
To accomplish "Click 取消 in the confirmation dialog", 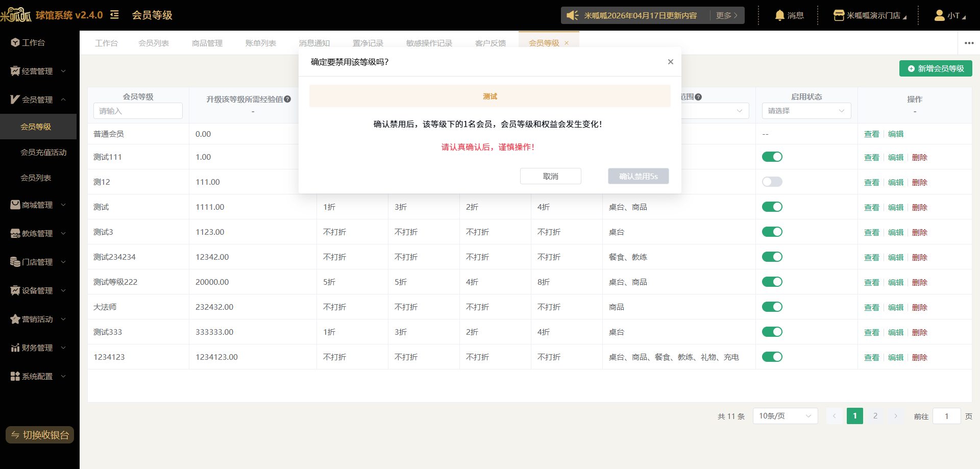I will point(551,176).
